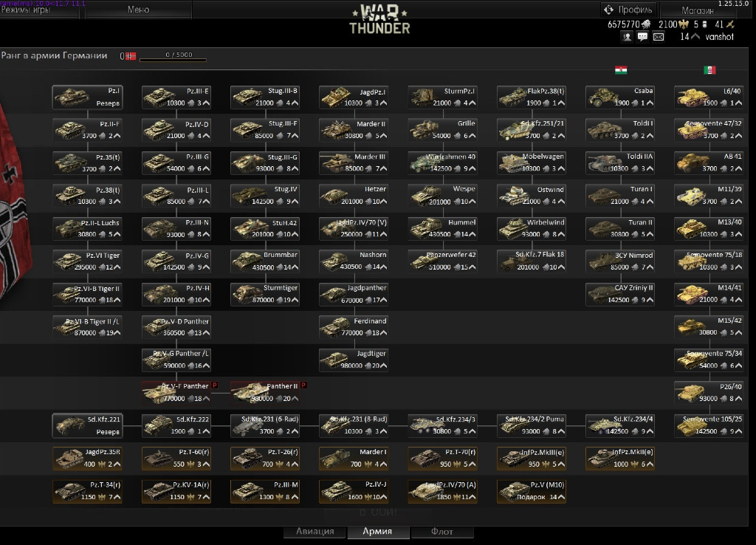Click the German flag next to rank
This screenshot has height=545, width=756.
pyautogui.click(x=131, y=56)
